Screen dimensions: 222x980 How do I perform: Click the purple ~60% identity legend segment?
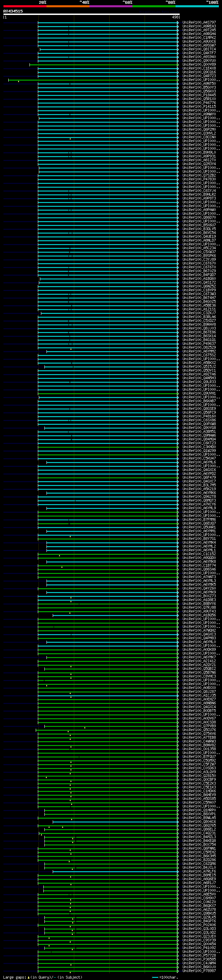click(111, 7)
